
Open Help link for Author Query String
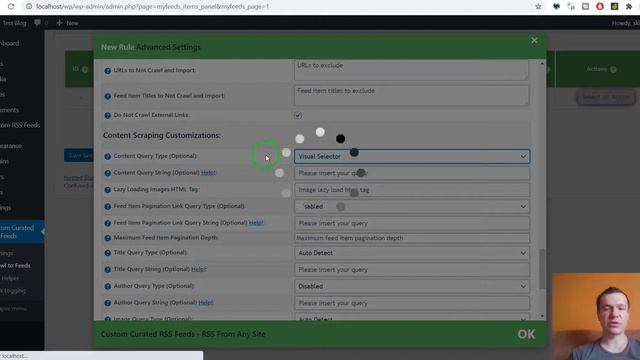coord(205,303)
